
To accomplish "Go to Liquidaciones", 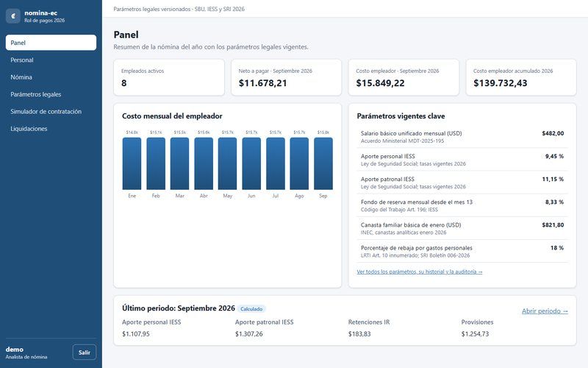I will click(51, 128).
